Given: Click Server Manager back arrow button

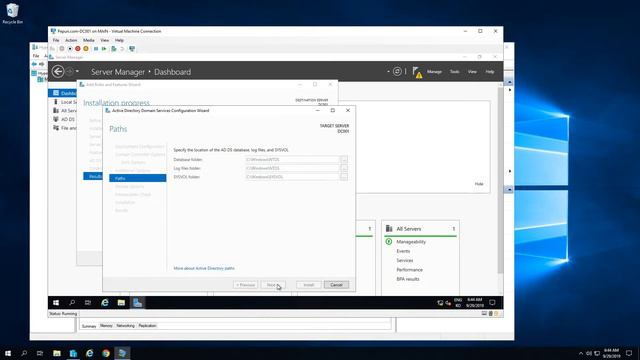Looking at the screenshot, I should [58, 71].
